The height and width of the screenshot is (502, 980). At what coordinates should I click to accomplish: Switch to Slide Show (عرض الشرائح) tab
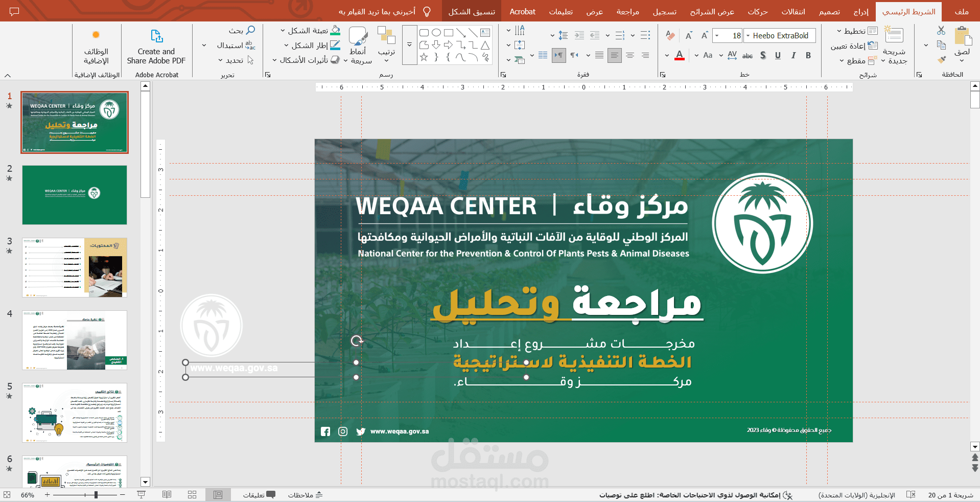[x=712, y=11]
